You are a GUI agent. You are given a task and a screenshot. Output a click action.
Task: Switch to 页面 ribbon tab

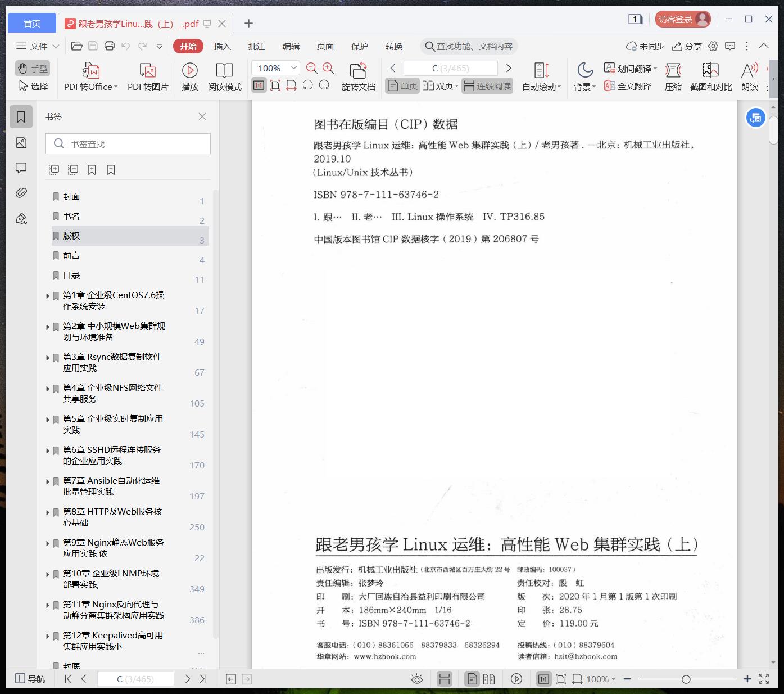325,46
